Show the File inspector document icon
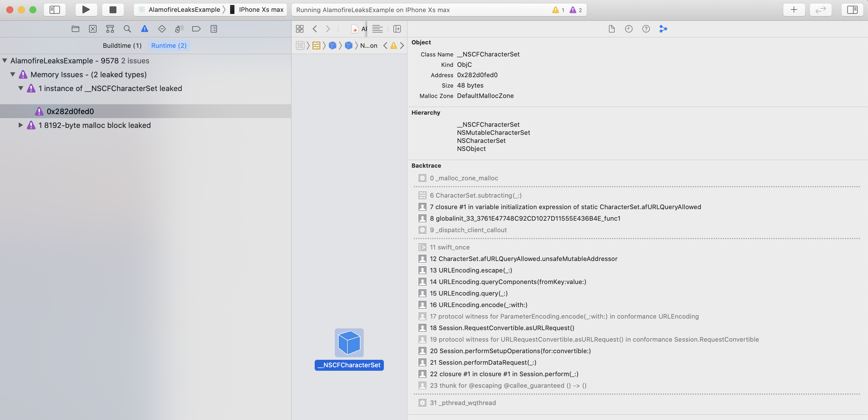The width and height of the screenshot is (868, 420). click(x=612, y=29)
